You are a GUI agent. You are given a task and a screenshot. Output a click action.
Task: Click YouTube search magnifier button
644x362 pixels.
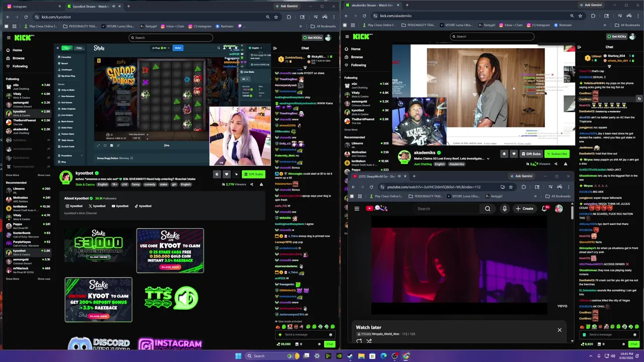pos(488,209)
